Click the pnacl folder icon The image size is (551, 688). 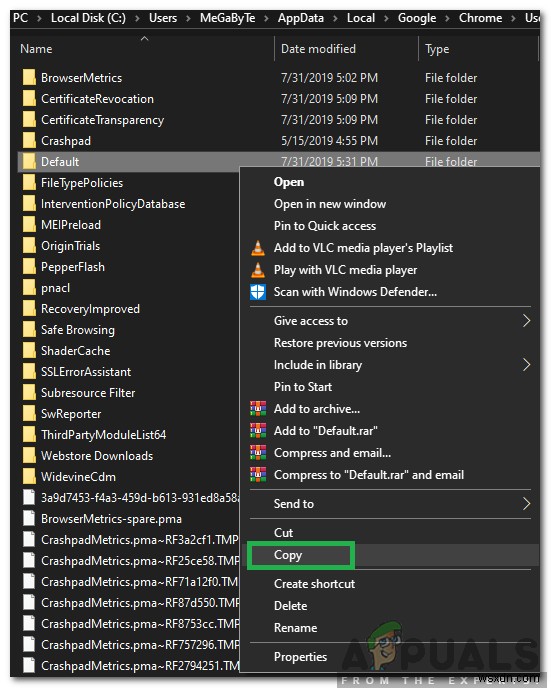click(x=29, y=288)
